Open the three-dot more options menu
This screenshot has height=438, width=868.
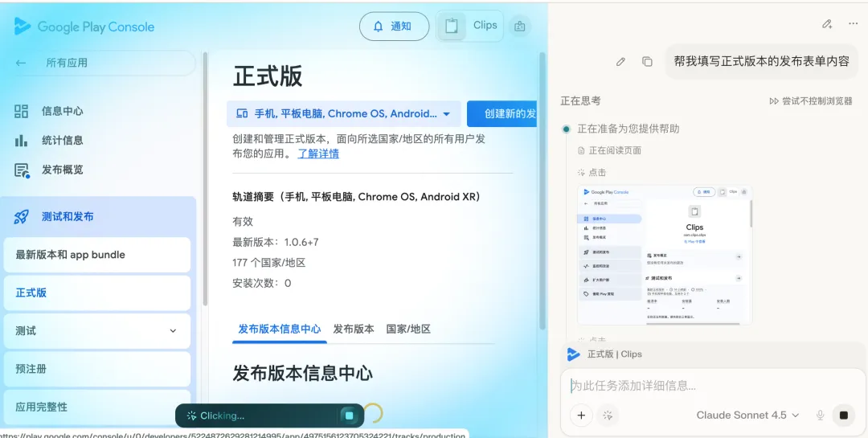click(x=853, y=24)
